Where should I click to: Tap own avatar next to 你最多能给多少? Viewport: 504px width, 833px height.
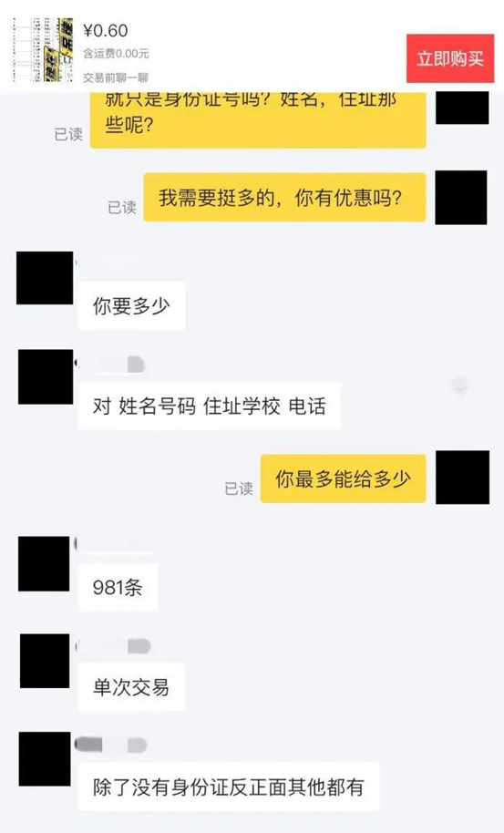(x=463, y=477)
